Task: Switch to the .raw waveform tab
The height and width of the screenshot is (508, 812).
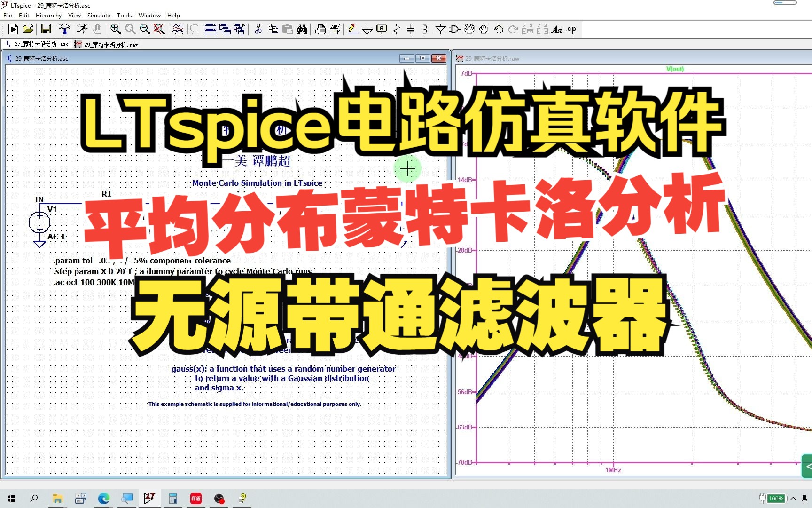Action: point(107,44)
